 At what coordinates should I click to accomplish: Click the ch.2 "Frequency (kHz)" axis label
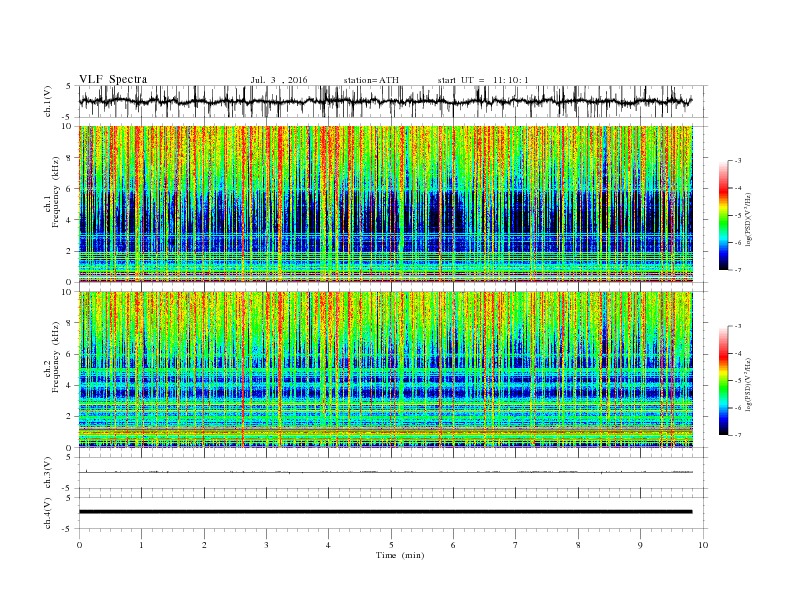pyautogui.click(x=55, y=356)
